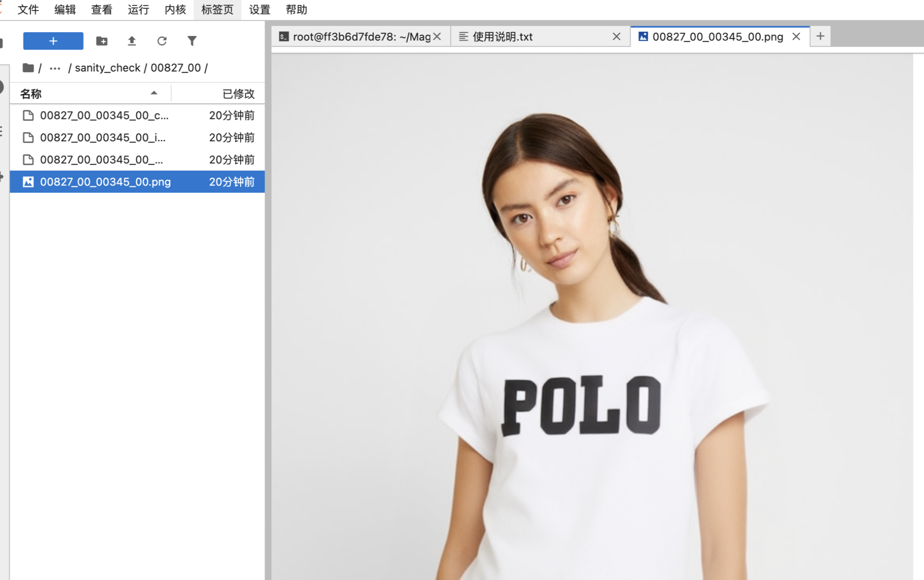Click modified time of 00827_00_00345_00_c... row
This screenshot has height=580, width=924.
(x=232, y=115)
